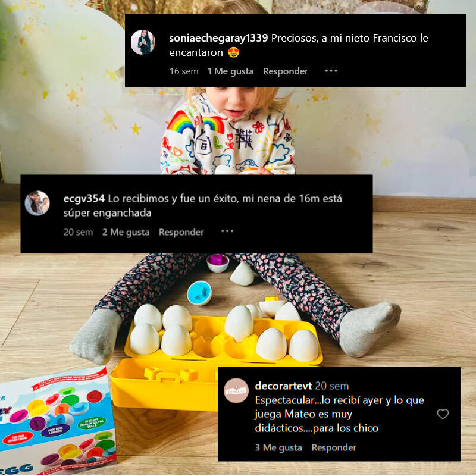The height and width of the screenshot is (476, 476).
Task: Like the decorartevt comment with the heart icon
Action: pyautogui.click(x=443, y=414)
